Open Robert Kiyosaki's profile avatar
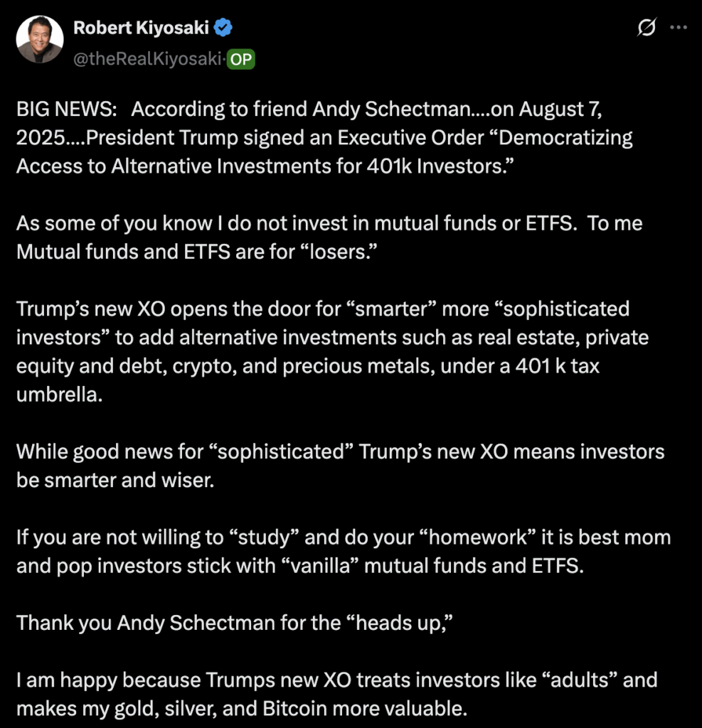The height and width of the screenshot is (728, 702). (x=40, y=40)
